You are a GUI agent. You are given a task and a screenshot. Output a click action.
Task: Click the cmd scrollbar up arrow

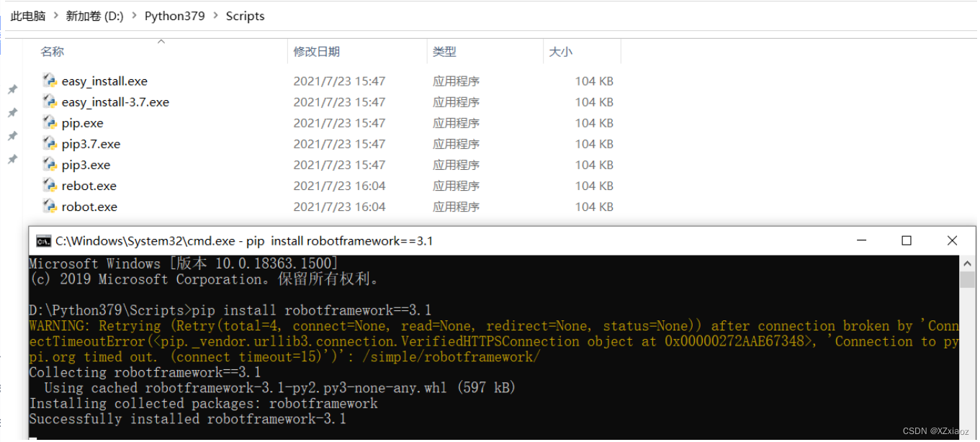[x=967, y=262]
